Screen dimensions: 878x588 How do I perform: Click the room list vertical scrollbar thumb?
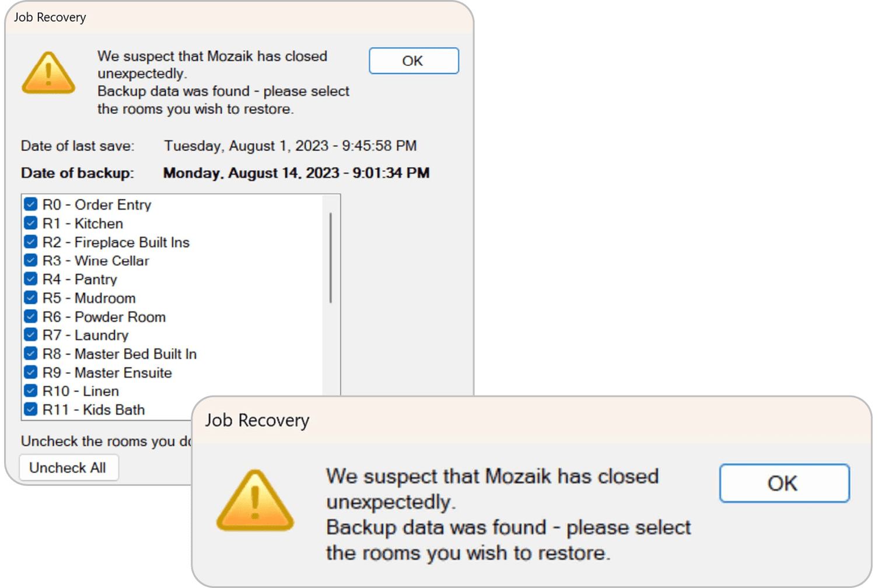[x=331, y=258]
